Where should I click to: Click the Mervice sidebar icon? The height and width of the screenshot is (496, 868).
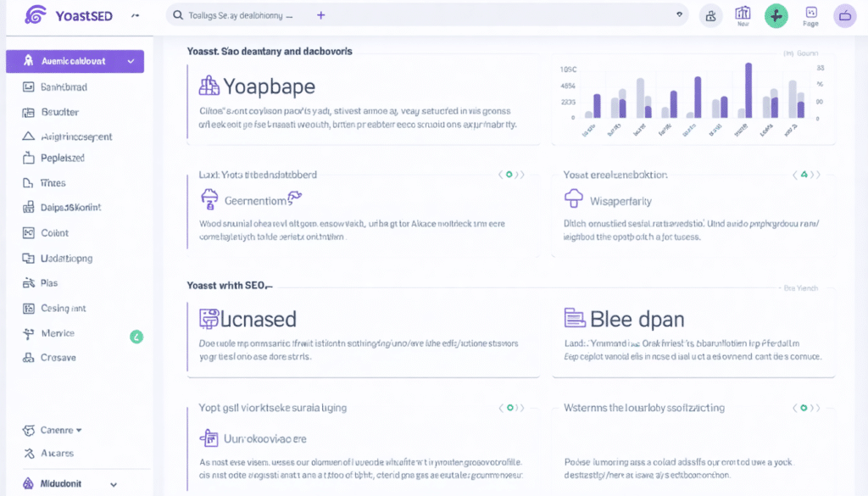[28, 333]
